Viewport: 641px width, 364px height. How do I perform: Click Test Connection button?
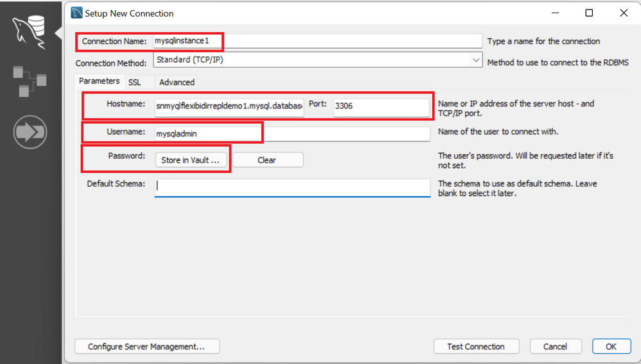click(476, 347)
